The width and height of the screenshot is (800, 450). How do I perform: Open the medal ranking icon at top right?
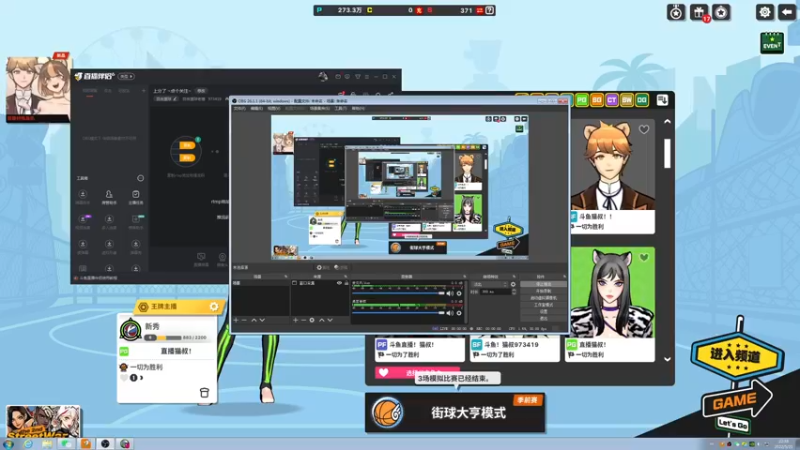pos(676,12)
